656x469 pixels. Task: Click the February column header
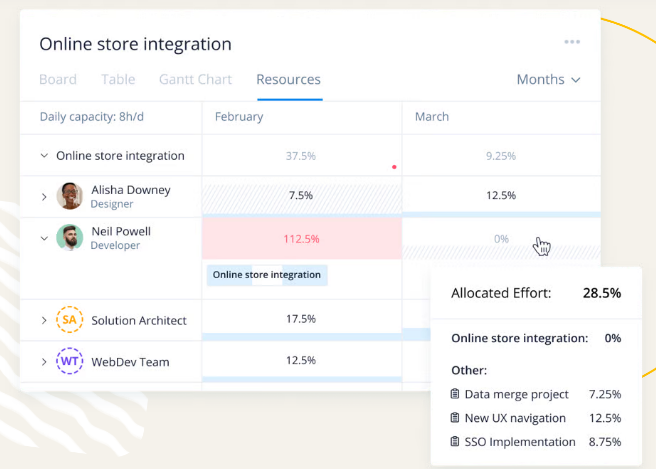tap(239, 117)
